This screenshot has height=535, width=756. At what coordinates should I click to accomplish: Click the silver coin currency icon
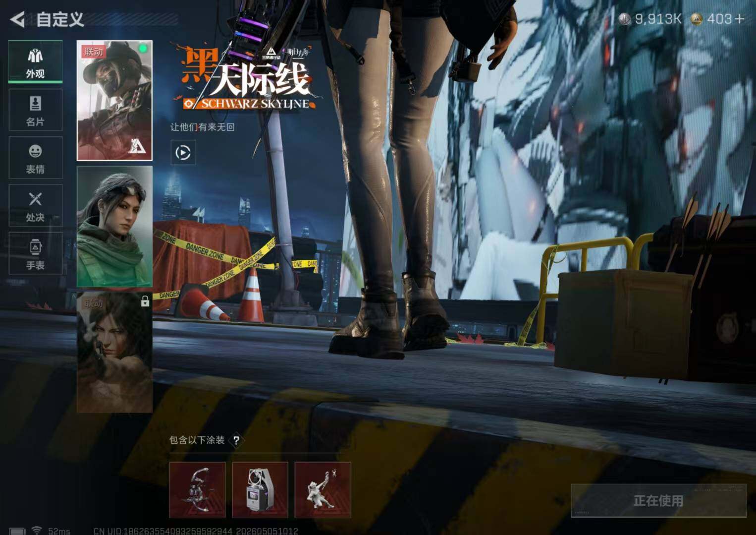(625, 19)
